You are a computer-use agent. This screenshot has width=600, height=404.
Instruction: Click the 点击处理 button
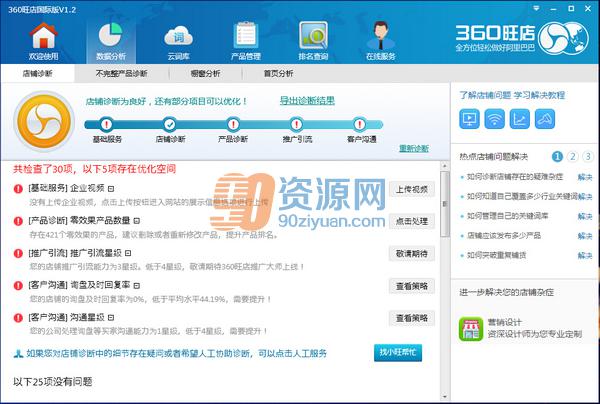[x=412, y=221]
